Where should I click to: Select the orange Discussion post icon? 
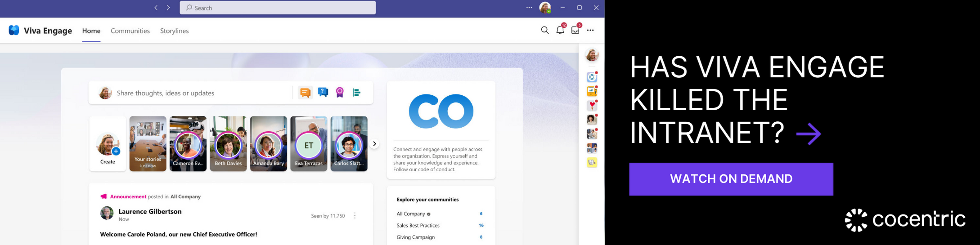[x=305, y=93]
